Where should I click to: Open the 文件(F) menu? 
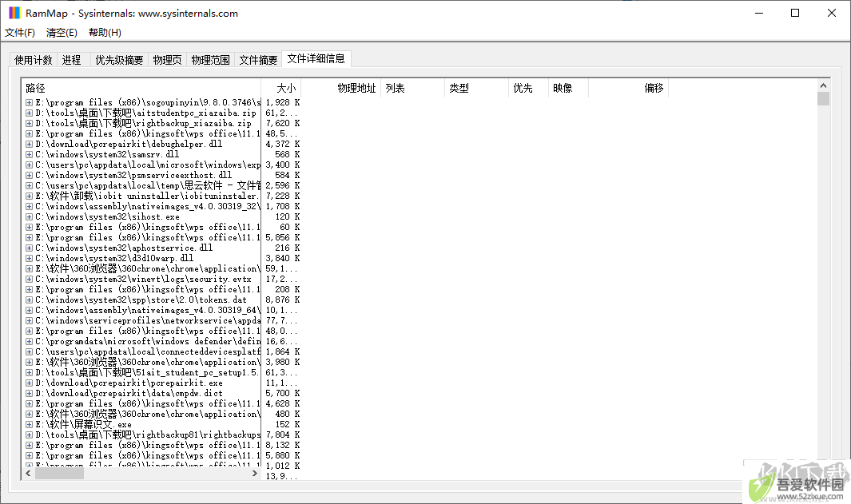click(19, 33)
